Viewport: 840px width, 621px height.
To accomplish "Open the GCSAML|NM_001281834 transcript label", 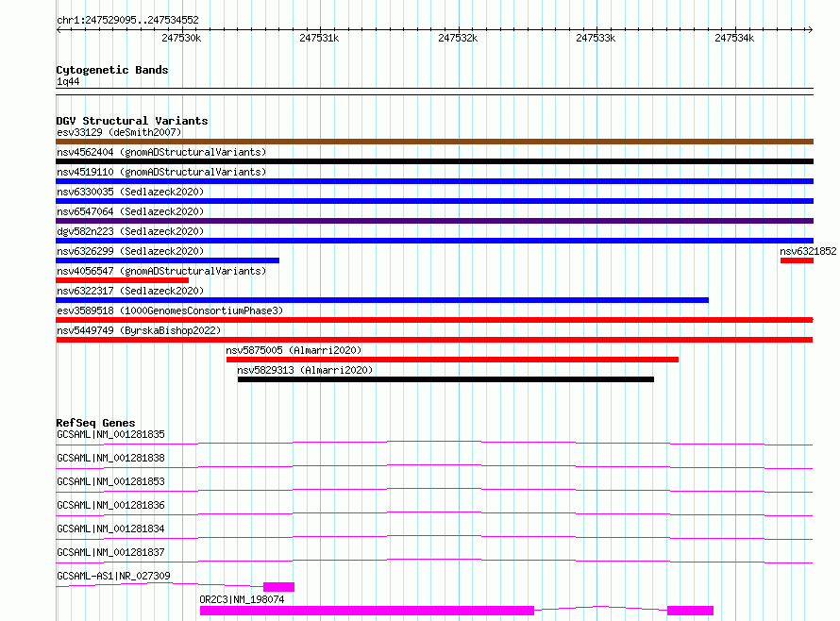I will [x=110, y=529].
